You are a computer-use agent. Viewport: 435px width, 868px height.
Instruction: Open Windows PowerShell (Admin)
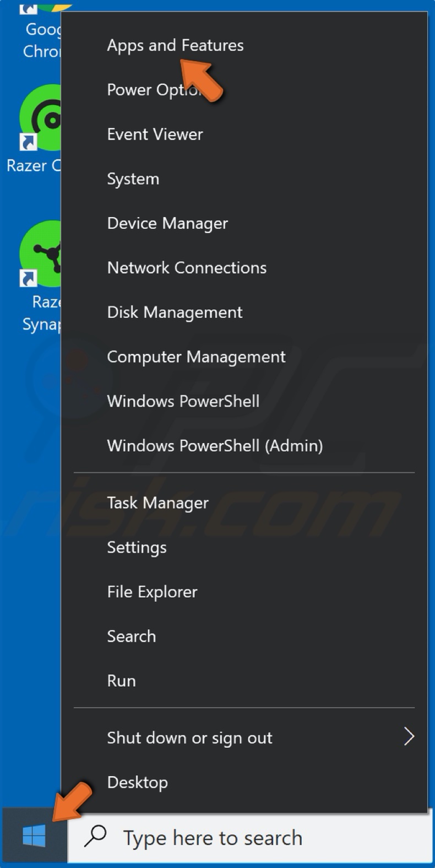[x=215, y=445]
